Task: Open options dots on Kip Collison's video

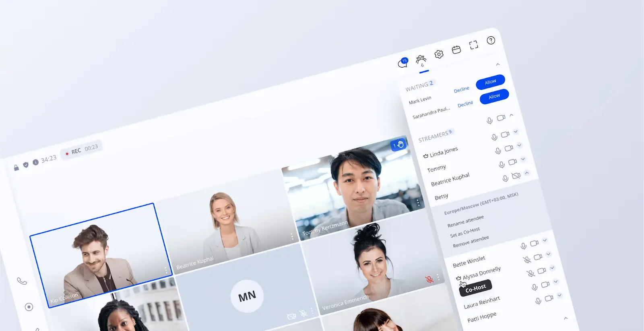Action: point(165,271)
